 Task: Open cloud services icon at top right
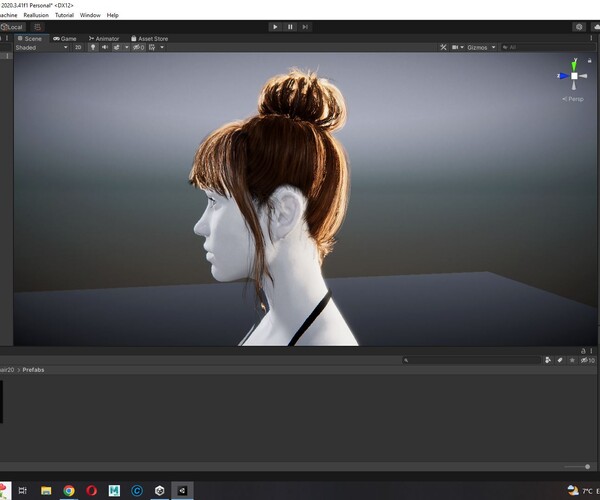[596, 27]
